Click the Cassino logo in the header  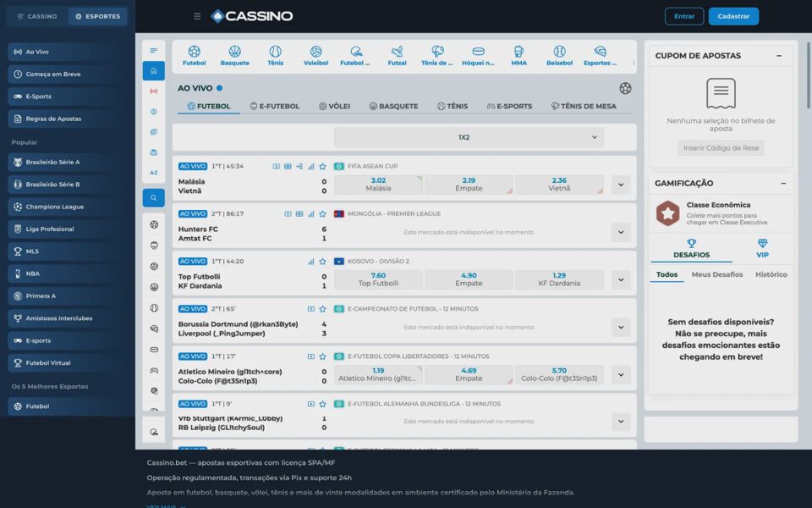point(252,17)
